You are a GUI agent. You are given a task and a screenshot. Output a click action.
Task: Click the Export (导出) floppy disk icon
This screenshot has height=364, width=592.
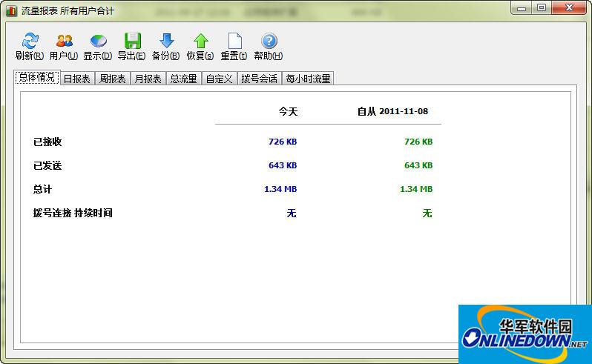coord(132,42)
